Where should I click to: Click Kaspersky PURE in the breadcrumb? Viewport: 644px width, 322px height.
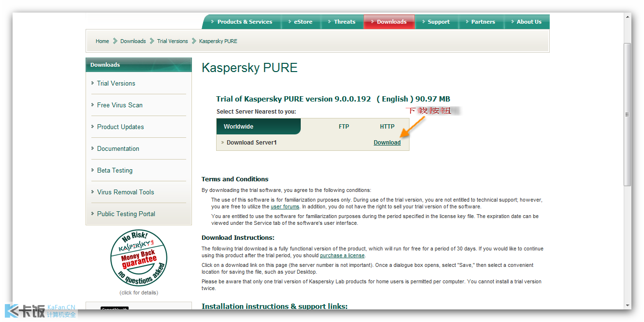(218, 41)
